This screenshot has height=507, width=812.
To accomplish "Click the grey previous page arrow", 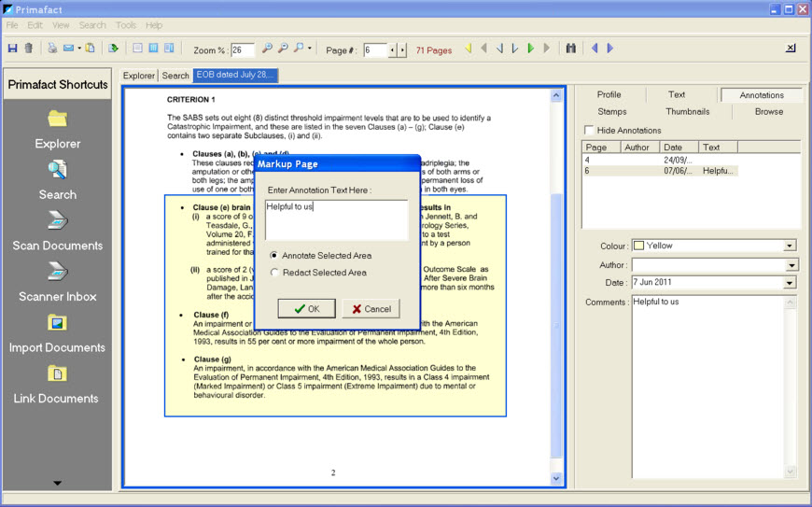I will tap(483, 49).
